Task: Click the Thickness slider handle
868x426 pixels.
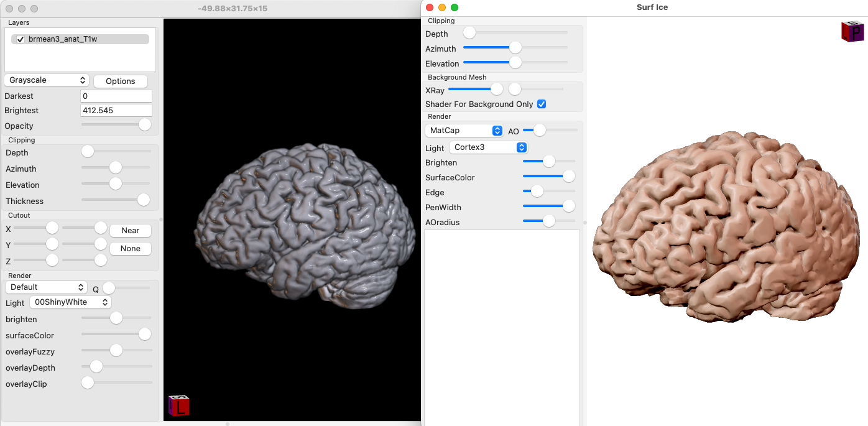Action: tap(144, 200)
